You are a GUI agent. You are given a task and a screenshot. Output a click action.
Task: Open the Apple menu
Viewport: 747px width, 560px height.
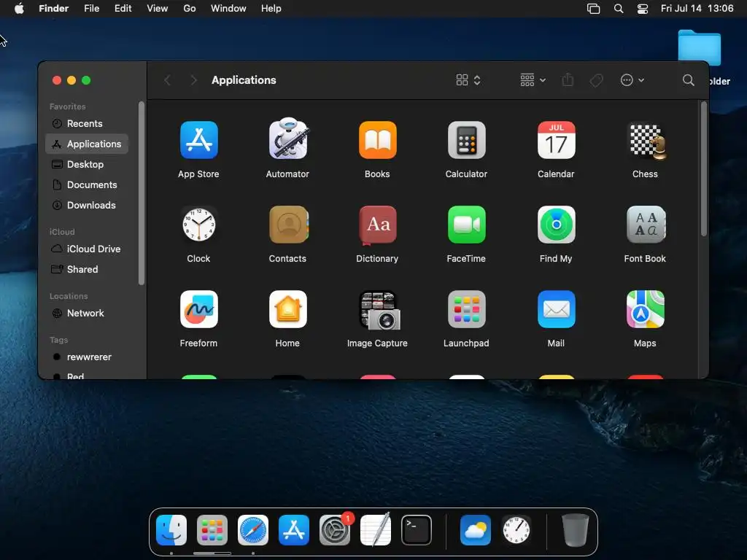pos(19,9)
